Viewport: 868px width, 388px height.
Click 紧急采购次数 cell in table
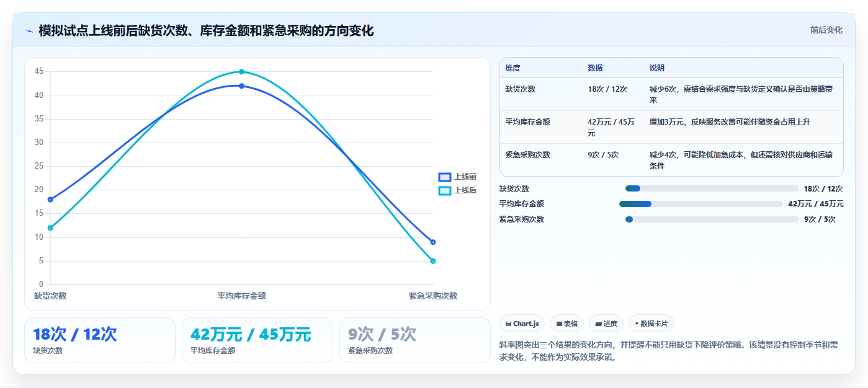tap(541, 160)
